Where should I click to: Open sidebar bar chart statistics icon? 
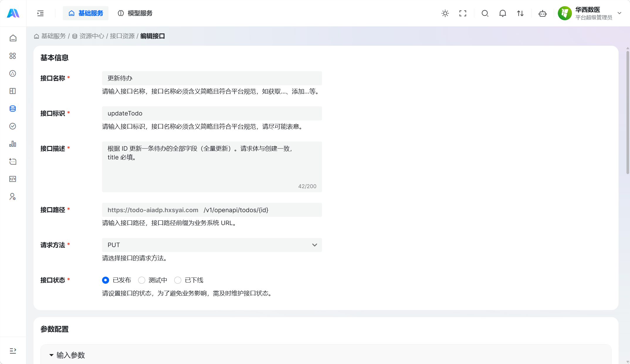[x=13, y=144]
